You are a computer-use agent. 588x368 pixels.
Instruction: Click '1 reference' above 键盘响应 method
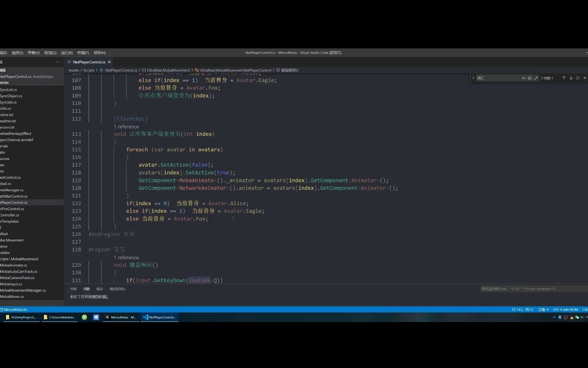[x=126, y=258]
